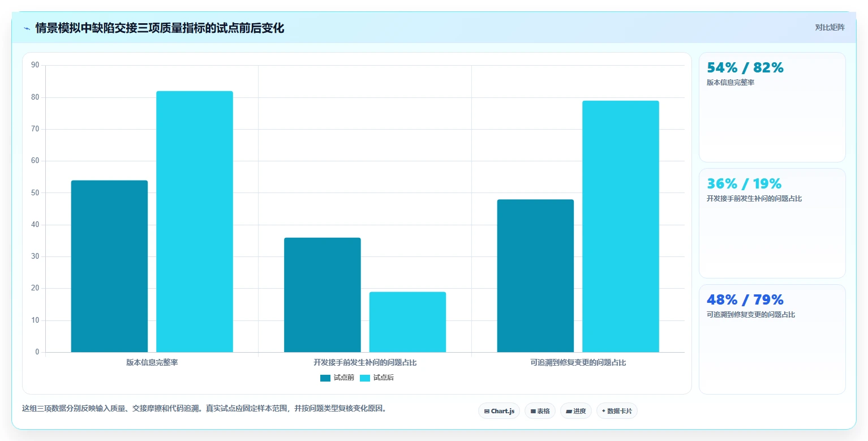868x441 pixels.
Task: Click the 36% / 19% card value
Action: point(744,184)
